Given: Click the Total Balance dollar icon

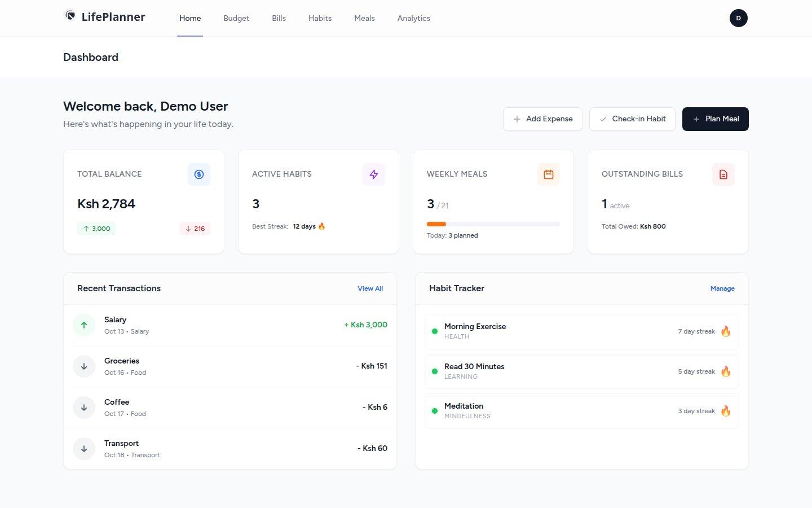Looking at the screenshot, I should 199,174.
